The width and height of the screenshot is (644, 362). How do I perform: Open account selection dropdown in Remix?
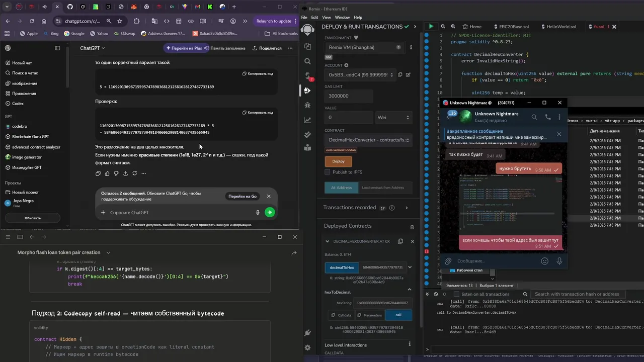[x=360, y=74]
